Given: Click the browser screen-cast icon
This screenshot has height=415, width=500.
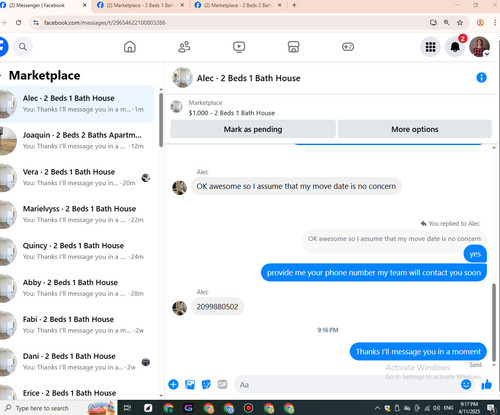Looking at the screenshot, I should tap(433, 23).
